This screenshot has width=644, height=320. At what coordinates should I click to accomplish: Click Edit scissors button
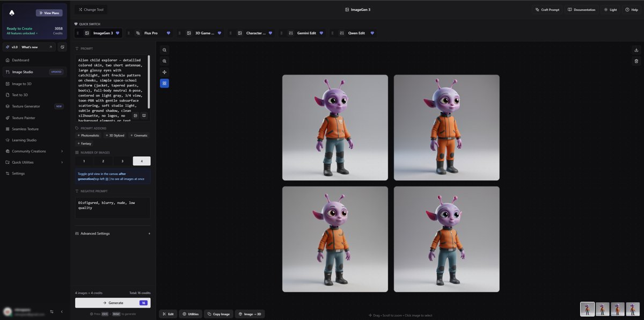168,314
